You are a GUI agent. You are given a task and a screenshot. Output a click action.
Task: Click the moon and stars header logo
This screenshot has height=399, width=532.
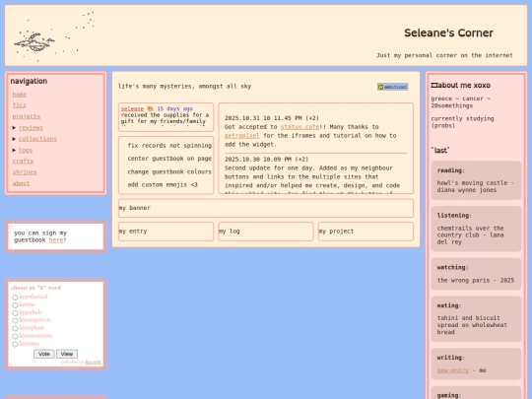pos(54,36)
